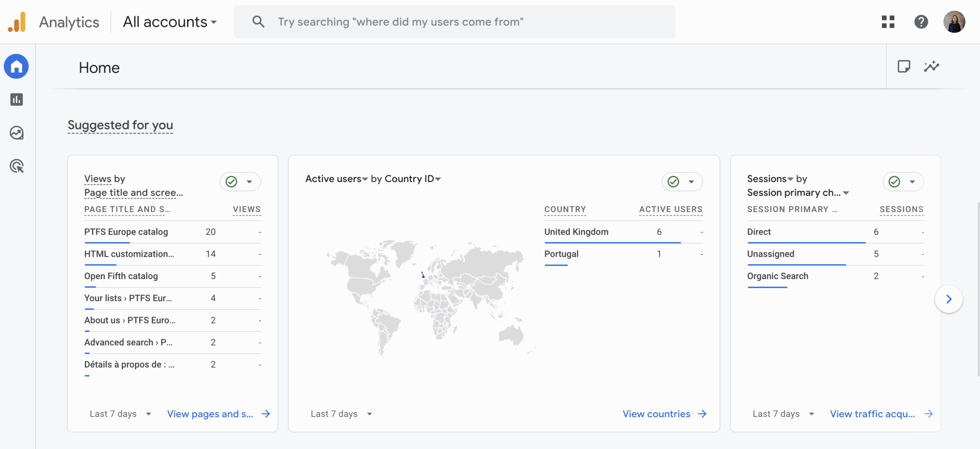This screenshot has height=449, width=980.
Task: Click the Suggested for you heading
Action: coord(120,125)
